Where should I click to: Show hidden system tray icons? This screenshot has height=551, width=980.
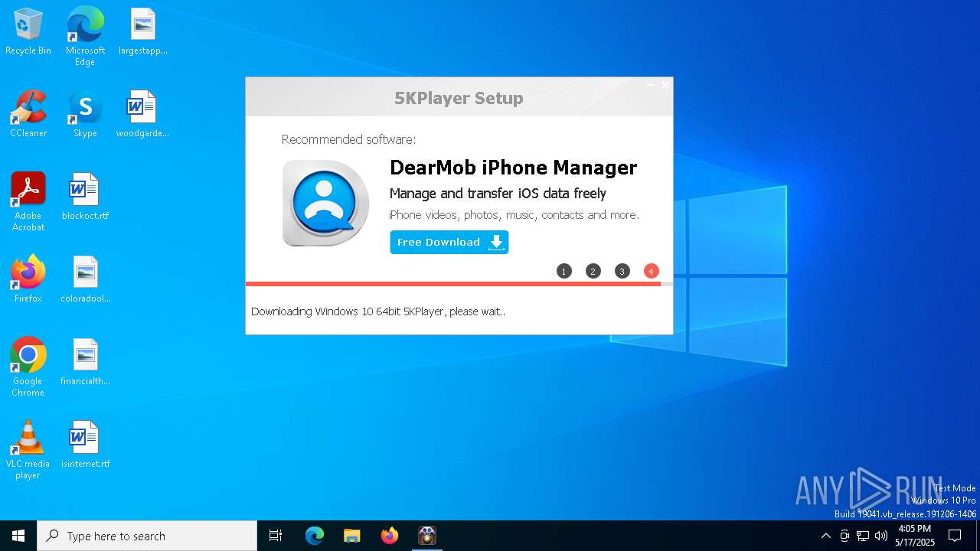pos(825,536)
